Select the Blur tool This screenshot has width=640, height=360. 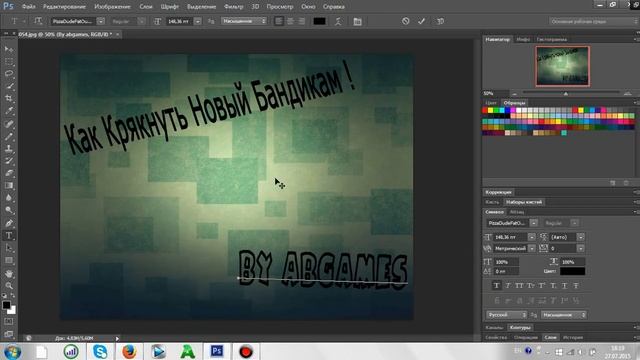pyautogui.click(x=9, y=198)
